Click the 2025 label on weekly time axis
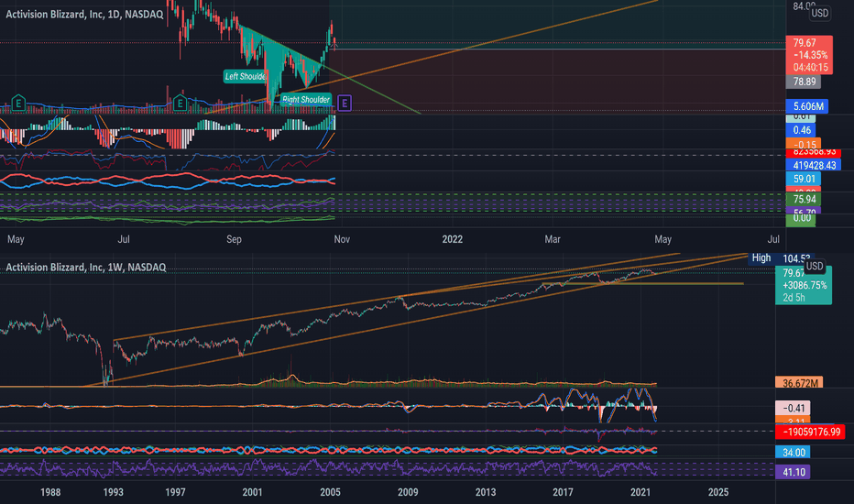The height and width of the screenshot is (504, 854). tap(717, 492)
